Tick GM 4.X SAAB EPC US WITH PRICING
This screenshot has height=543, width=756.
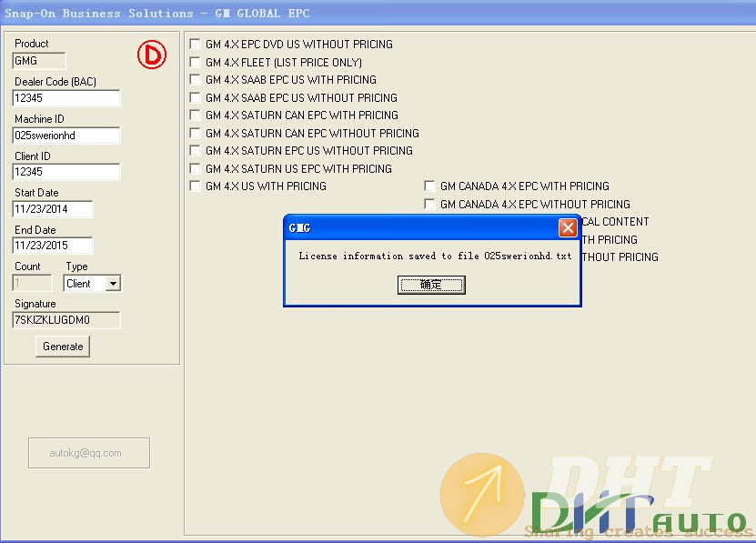[x=195, y=79]
